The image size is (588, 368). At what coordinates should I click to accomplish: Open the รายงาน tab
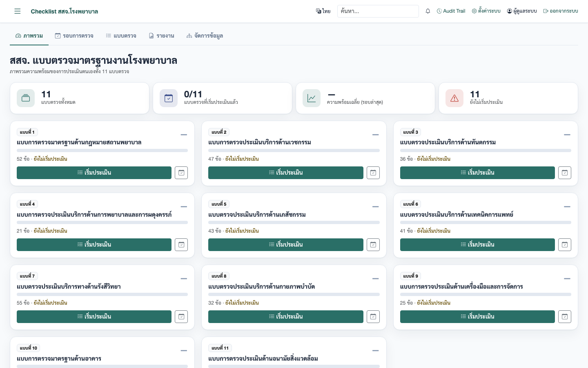pyautogui.click(x=161, y=36)
